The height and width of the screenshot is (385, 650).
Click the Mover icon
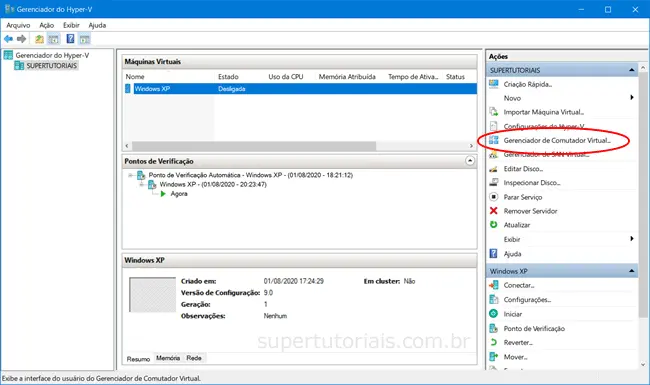[x=494, y=356]
